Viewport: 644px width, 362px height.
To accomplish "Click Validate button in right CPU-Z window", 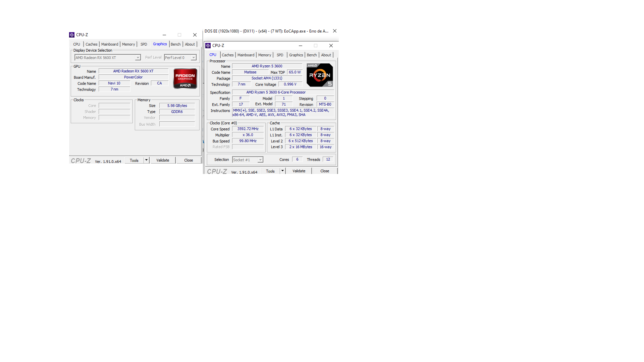I will point(299,171).
